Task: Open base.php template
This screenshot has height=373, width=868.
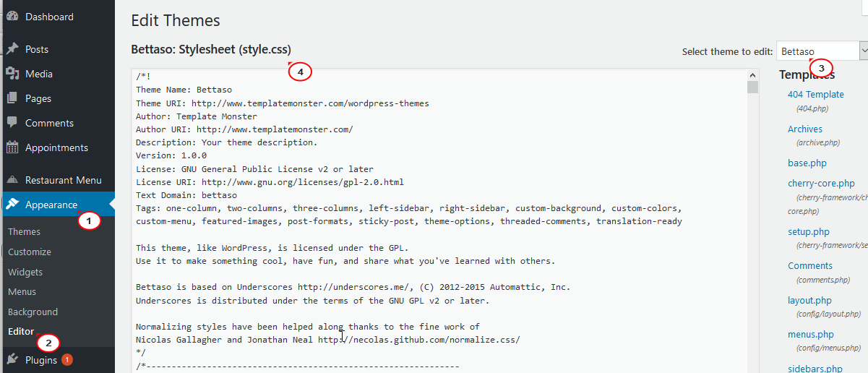Action: point(807,163)
